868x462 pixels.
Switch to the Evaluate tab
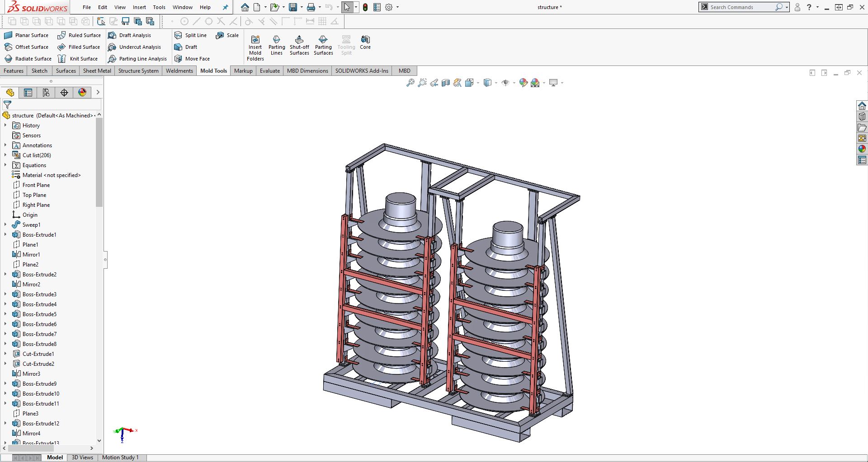point(270,71)
